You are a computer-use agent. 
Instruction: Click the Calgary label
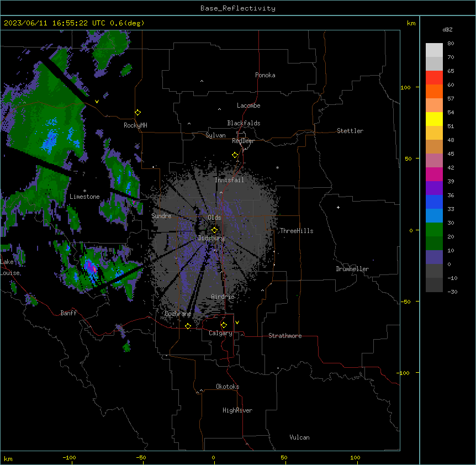tap(221, 333)
